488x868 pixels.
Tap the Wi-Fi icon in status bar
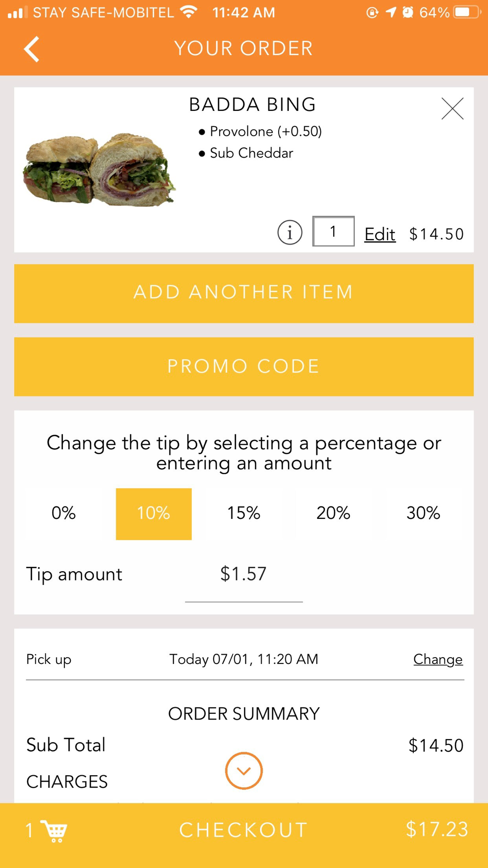tap(188, 12)
